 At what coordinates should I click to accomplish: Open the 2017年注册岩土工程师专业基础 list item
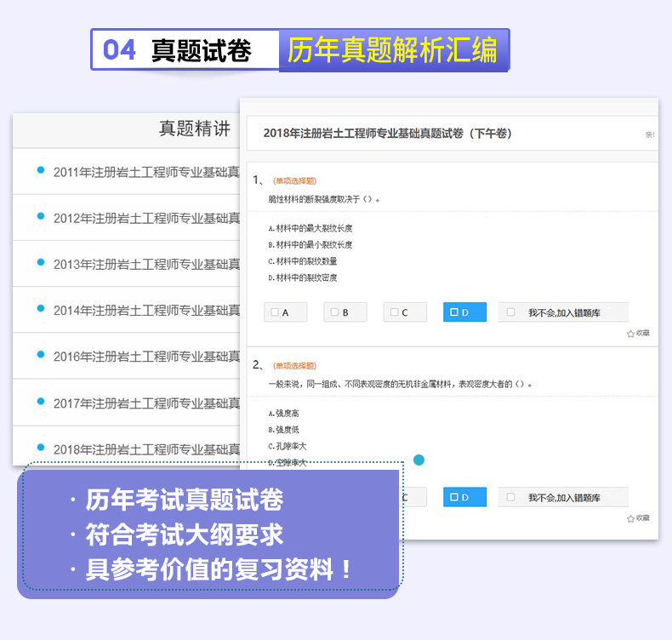(127, 403)
